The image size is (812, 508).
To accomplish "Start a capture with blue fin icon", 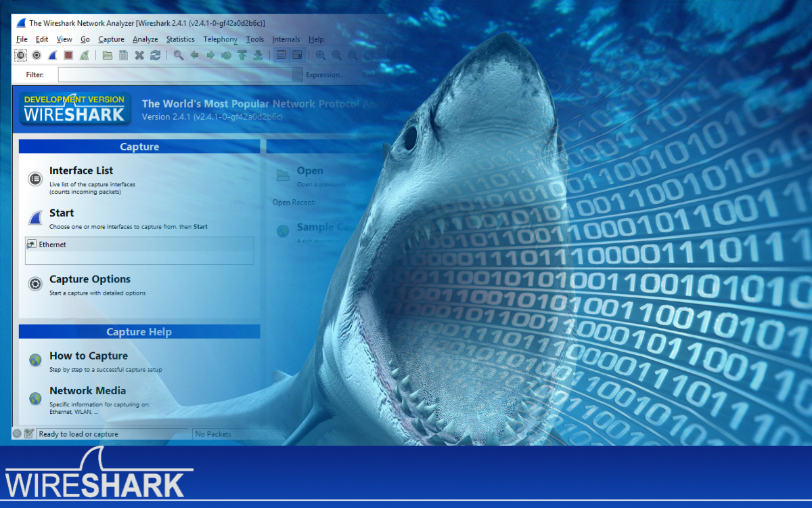I will pyautogui.click(x=52, y=56).
